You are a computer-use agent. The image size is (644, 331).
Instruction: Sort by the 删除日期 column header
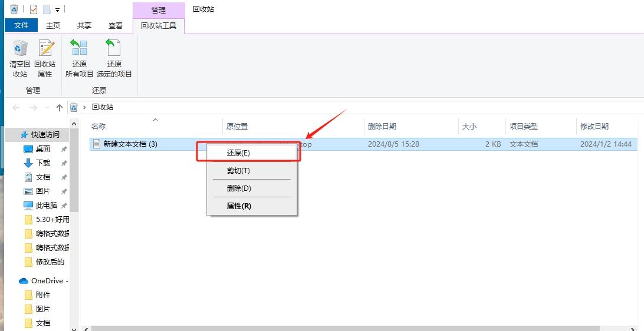[x=382, y=126]
